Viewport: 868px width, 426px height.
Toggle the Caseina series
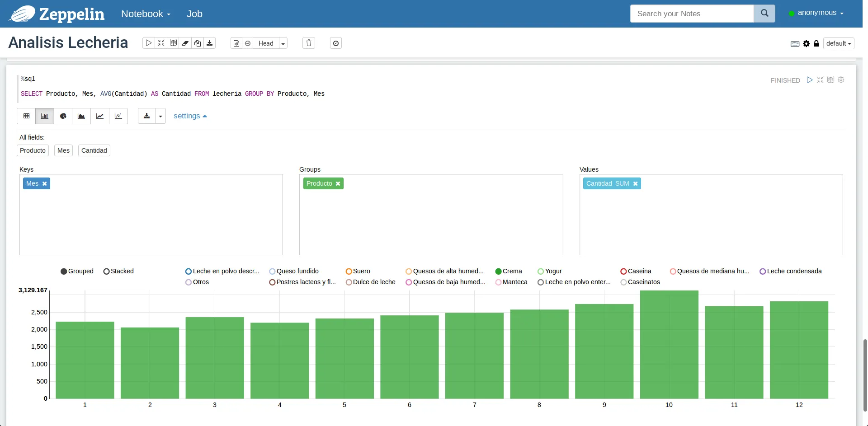point(636,271)
